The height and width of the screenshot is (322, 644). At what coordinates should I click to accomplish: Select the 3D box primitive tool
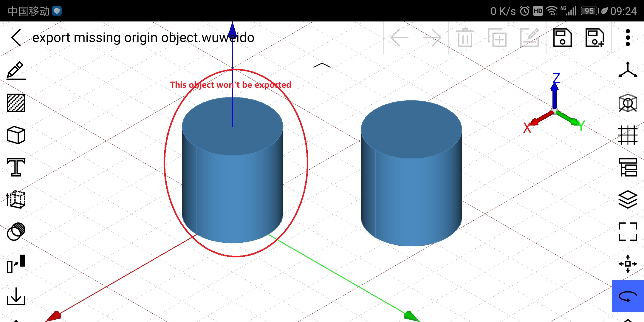click(16, 135)
